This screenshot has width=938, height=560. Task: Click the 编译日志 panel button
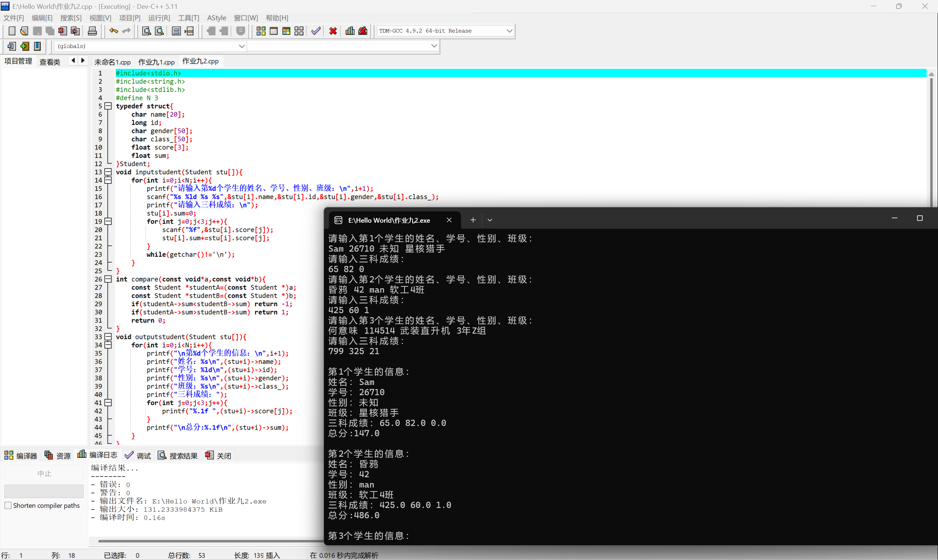point(97,455)
